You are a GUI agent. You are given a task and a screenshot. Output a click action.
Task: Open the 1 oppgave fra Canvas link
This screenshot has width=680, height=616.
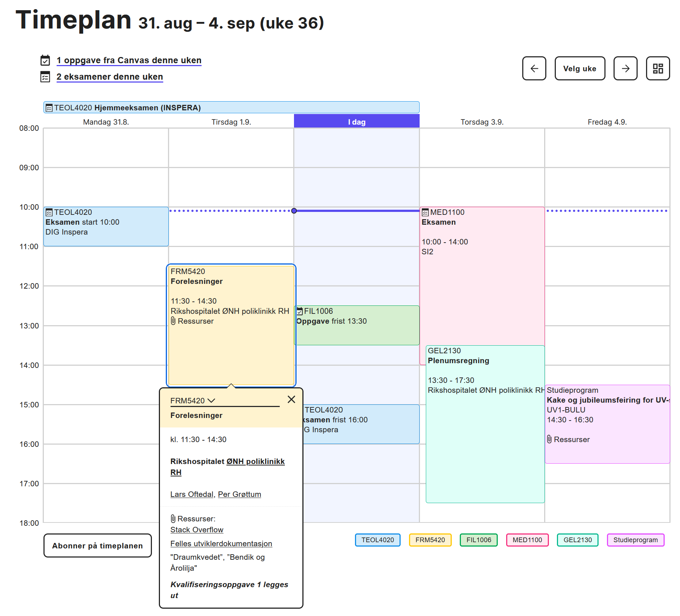pyautogui.click(x=129, y=60)
